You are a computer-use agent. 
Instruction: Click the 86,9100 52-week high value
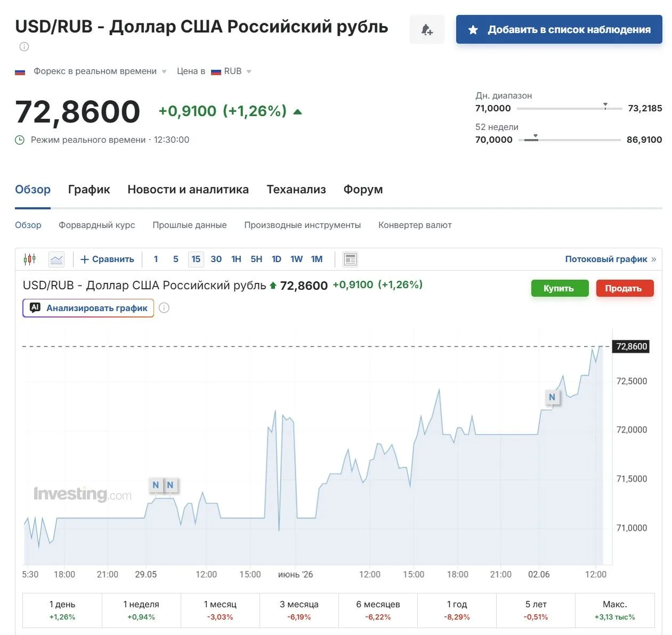644,140
